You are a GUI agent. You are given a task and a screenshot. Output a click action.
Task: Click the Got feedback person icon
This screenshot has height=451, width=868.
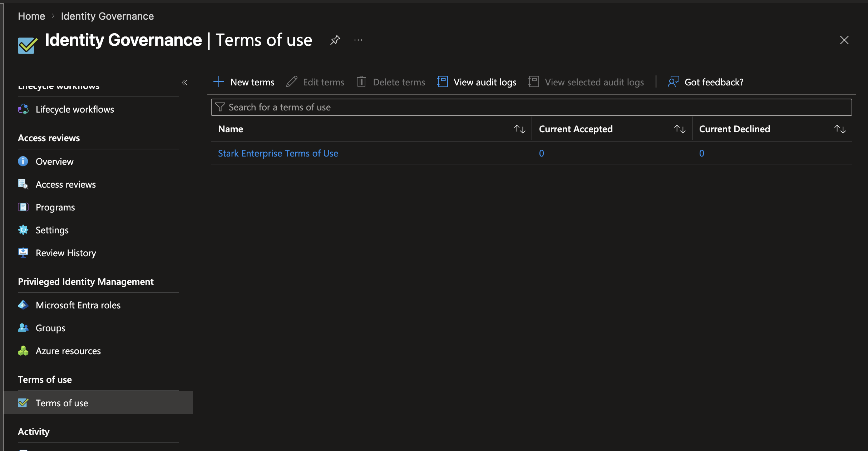point(674,82)
